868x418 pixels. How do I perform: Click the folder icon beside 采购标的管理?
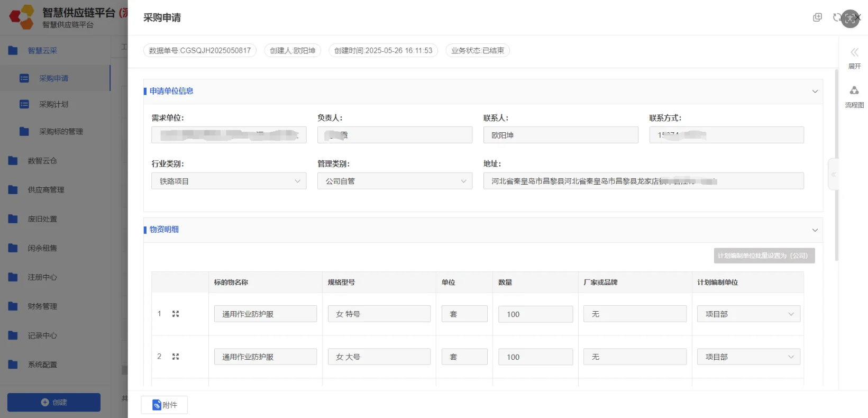pos(24,131)
